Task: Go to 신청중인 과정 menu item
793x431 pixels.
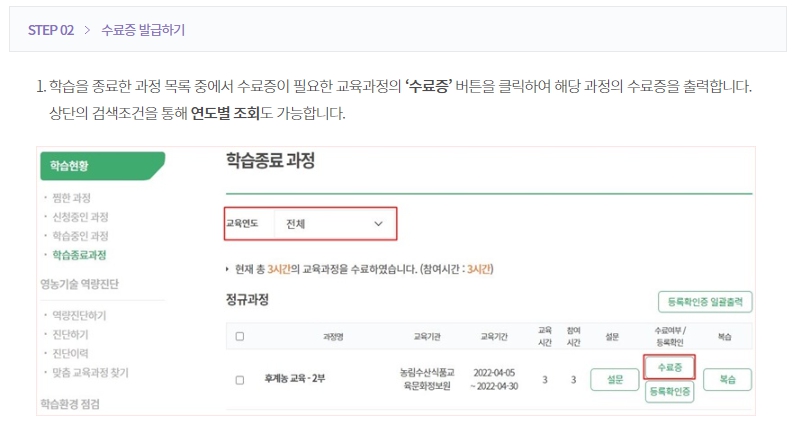Action: [x=80, y=217]
